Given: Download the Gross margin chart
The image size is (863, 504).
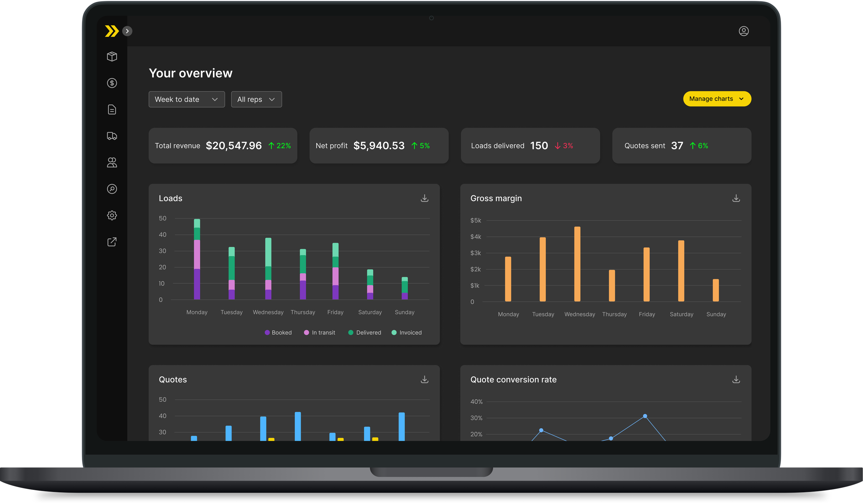Looking at the screenshot, I should (736, 198).
